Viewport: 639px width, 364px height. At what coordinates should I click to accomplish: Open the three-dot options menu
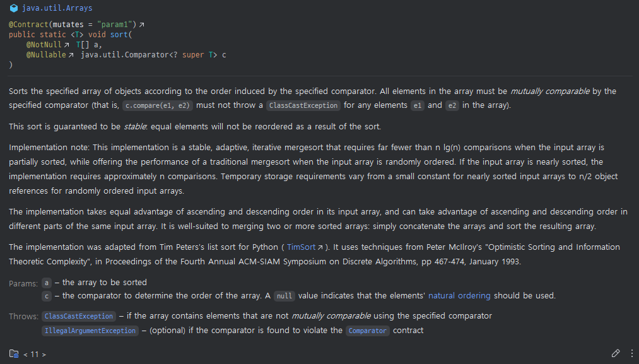click(632, 353)
